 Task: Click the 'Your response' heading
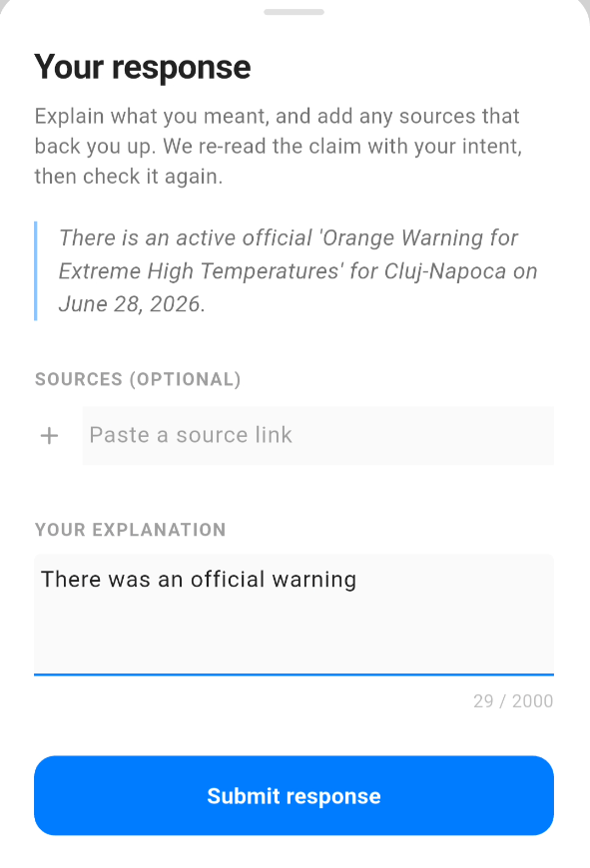tap(143, 67)
